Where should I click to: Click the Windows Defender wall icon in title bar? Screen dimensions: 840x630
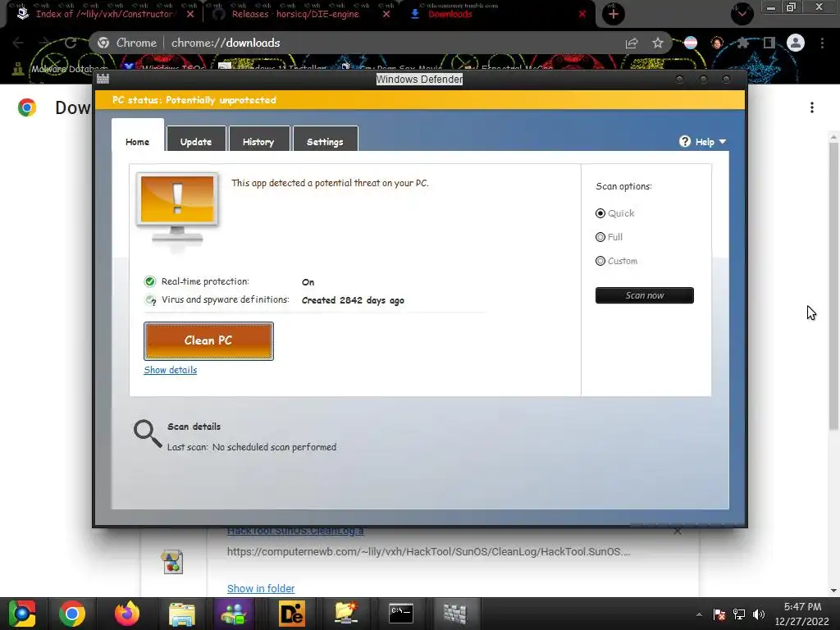click(103, 80)
